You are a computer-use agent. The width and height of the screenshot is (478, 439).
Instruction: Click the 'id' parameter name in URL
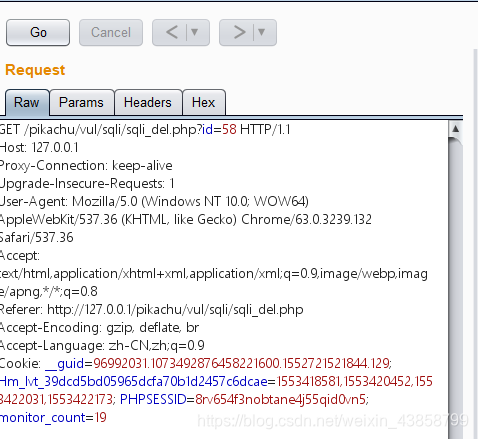207,129
